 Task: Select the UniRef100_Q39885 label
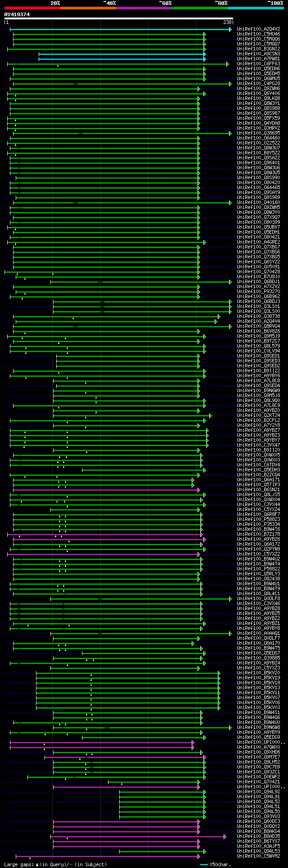tap(258, 658)
